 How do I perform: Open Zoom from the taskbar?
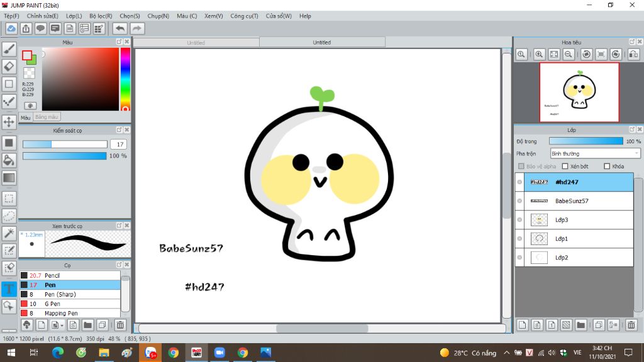click(x=219, y=353)
